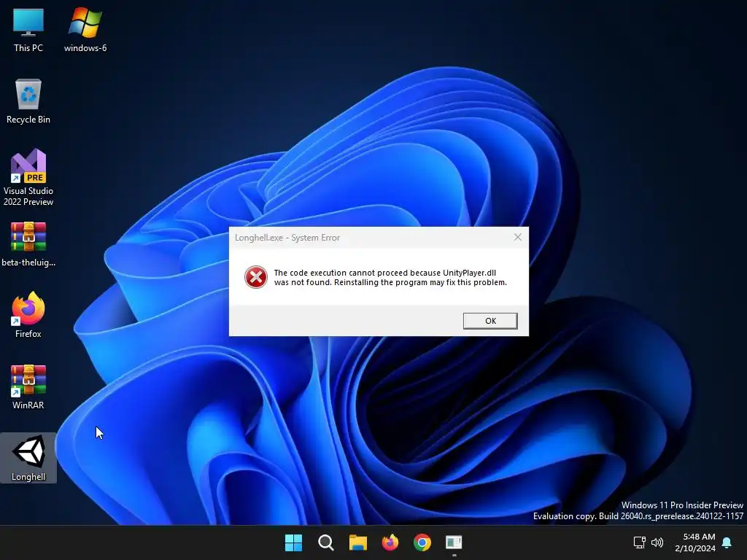Click the UnityPlayer.dll error message text
The width and height of the screenshot is (747, 560).
390,278
